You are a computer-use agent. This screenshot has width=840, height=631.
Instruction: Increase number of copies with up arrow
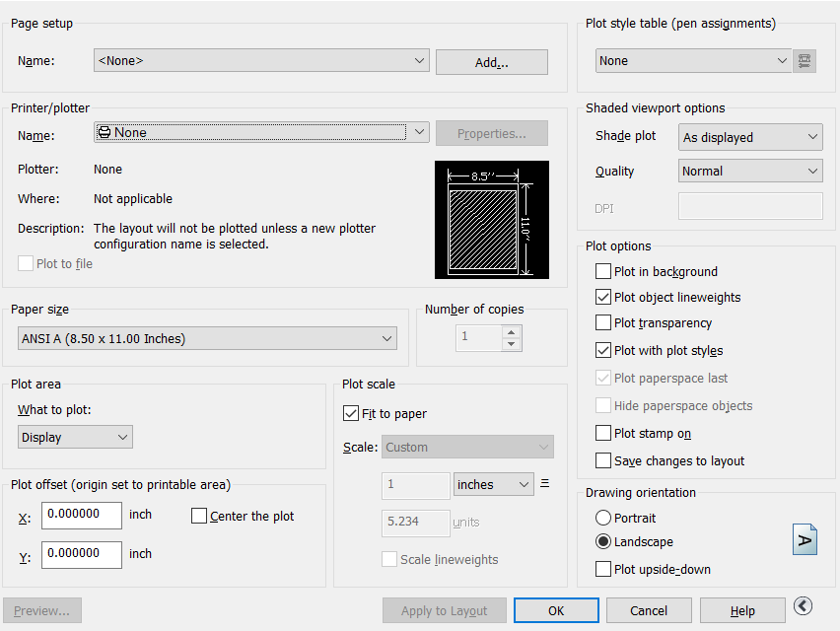[511, 331]
